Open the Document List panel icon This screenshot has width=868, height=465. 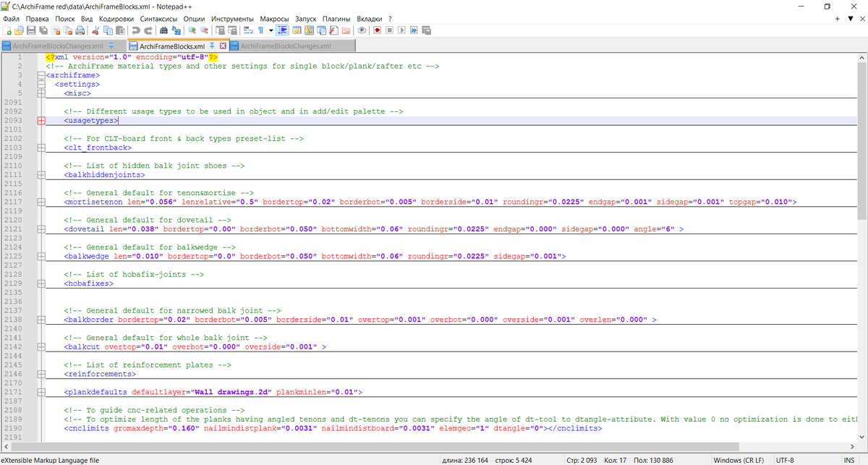[321, 30]
